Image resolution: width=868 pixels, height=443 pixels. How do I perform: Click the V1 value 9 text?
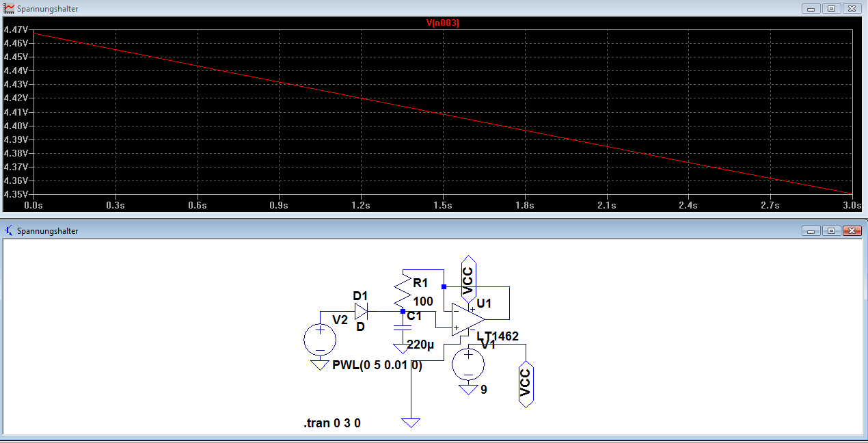[x=484, y=390]
